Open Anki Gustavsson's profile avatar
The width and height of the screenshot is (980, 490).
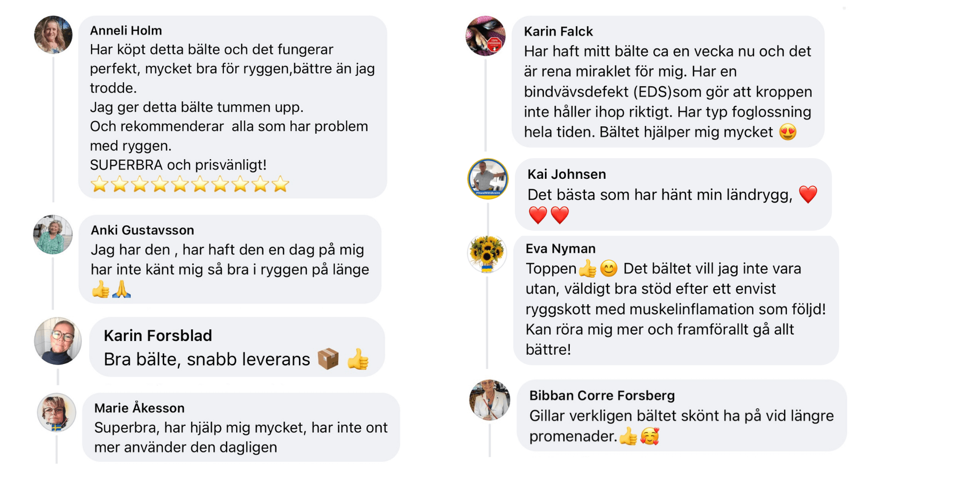click(52, 234)
